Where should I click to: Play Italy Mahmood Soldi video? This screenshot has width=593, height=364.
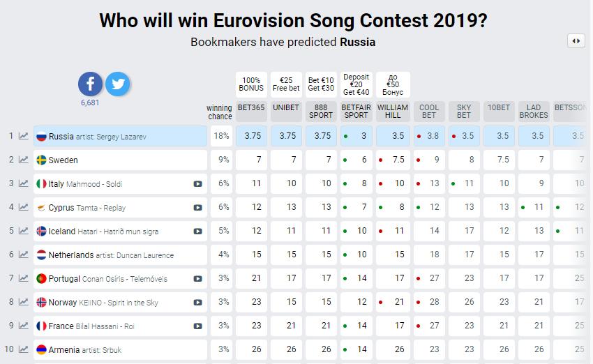(198, 184)
